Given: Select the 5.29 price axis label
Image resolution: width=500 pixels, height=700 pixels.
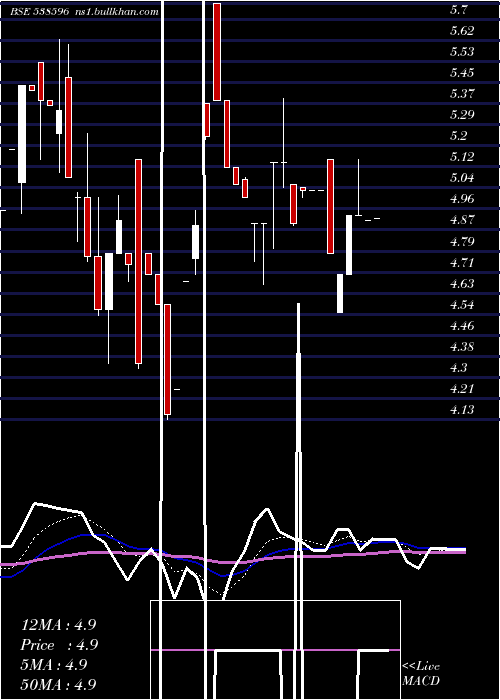Looking at the screenshot, I should 462,114.
